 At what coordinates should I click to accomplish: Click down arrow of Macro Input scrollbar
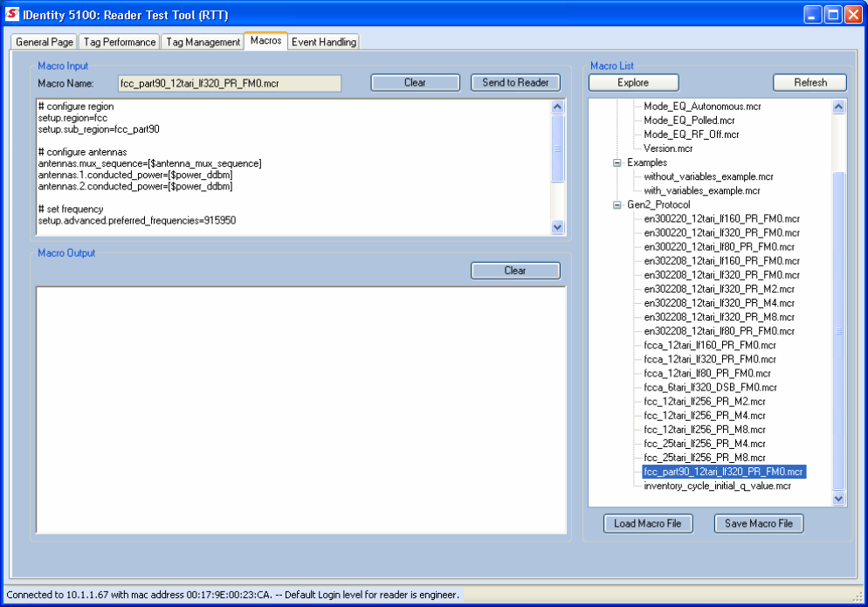[x=557, y=226]
